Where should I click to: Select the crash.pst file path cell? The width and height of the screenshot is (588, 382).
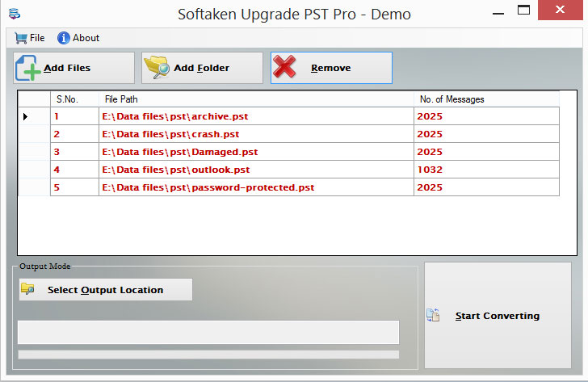257,134
